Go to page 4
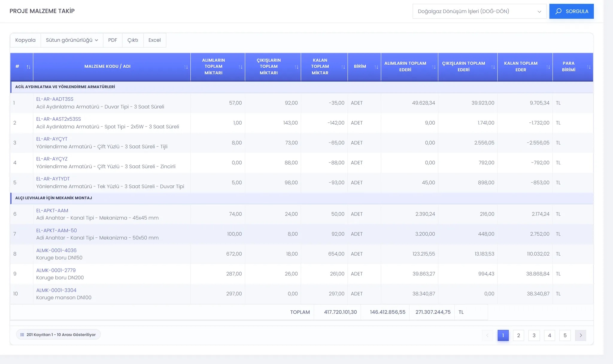This screenshot has width=613, height=364. 550,335
